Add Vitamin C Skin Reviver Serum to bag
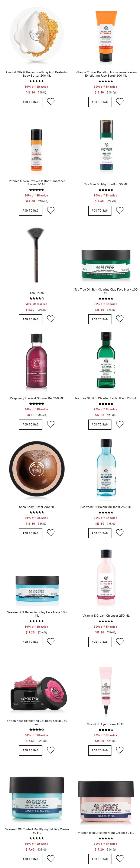 pyautogui.click(x=31, y=211)
